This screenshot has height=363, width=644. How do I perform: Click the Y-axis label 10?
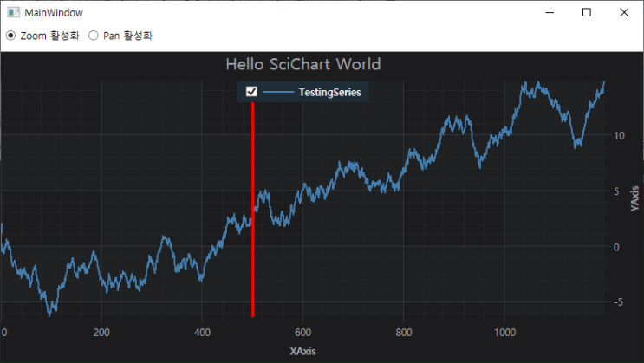620,135
